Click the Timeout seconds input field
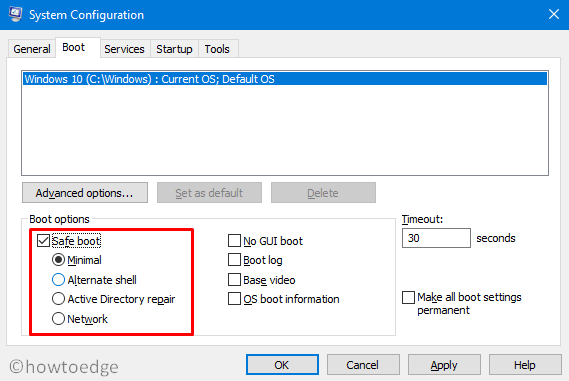 [436, 238]
